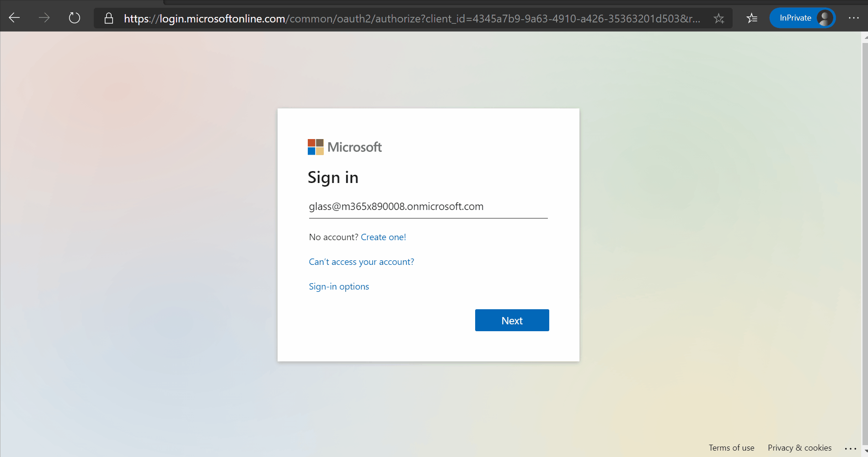This screenshot has height=457, width=868.
Task: Click the Sign in heading
Action: pos(333,177)
